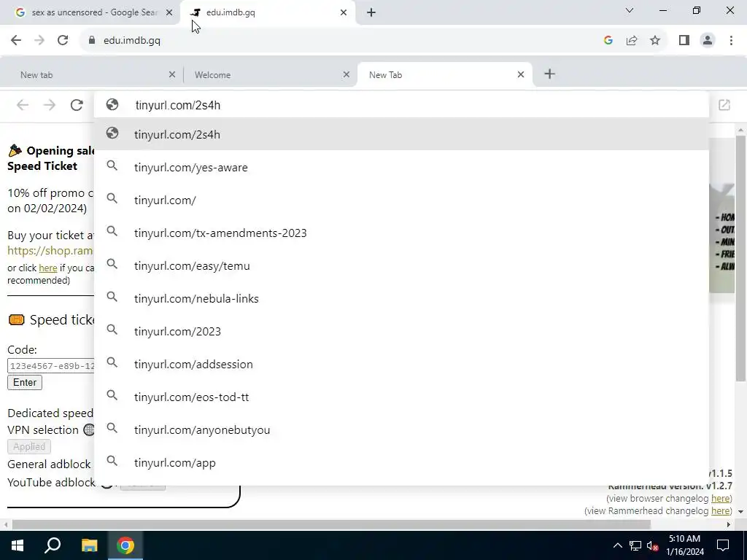Open suggestion tinyurl.com/app
Image resolution: width=747 pixels, height=560 pixels.
(401, 463)
